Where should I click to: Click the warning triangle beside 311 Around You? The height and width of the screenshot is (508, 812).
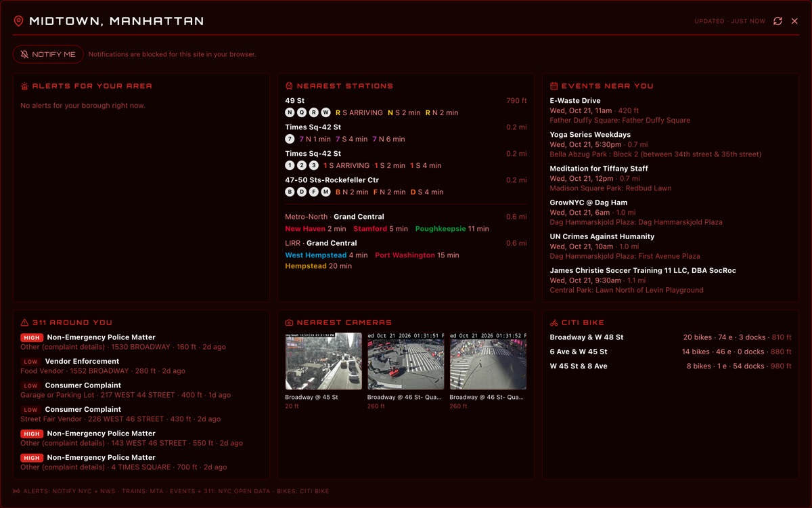24,322
